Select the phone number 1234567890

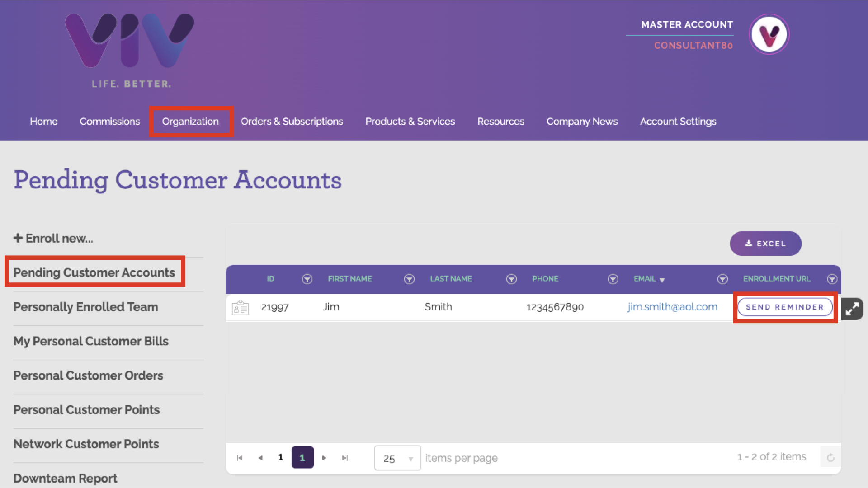555,307
